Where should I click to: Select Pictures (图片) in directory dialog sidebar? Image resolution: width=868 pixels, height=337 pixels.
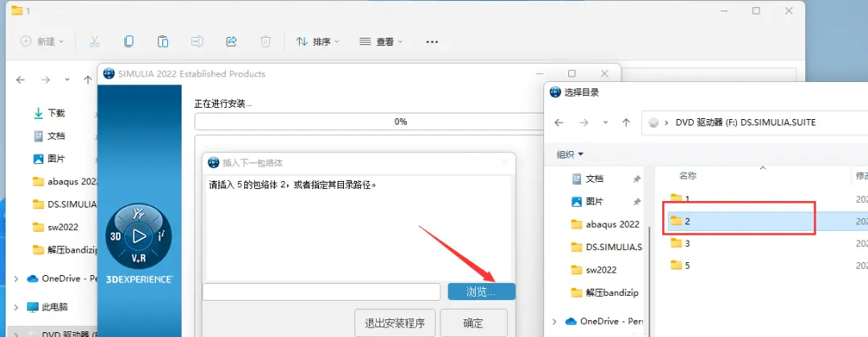(588, 202)
